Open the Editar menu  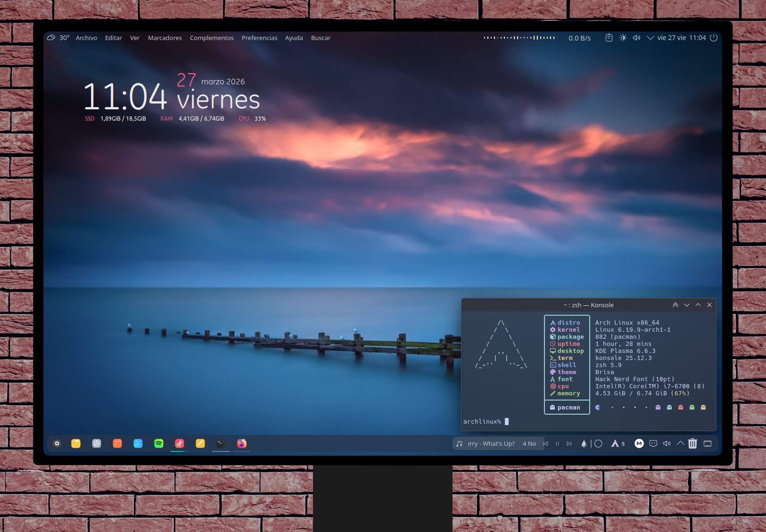click(113, 38)
